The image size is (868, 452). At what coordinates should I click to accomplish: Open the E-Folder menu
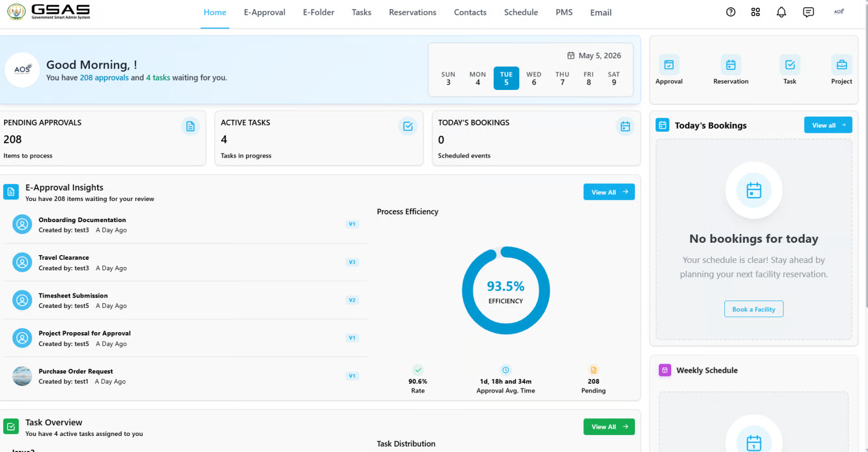click(318, 12)
